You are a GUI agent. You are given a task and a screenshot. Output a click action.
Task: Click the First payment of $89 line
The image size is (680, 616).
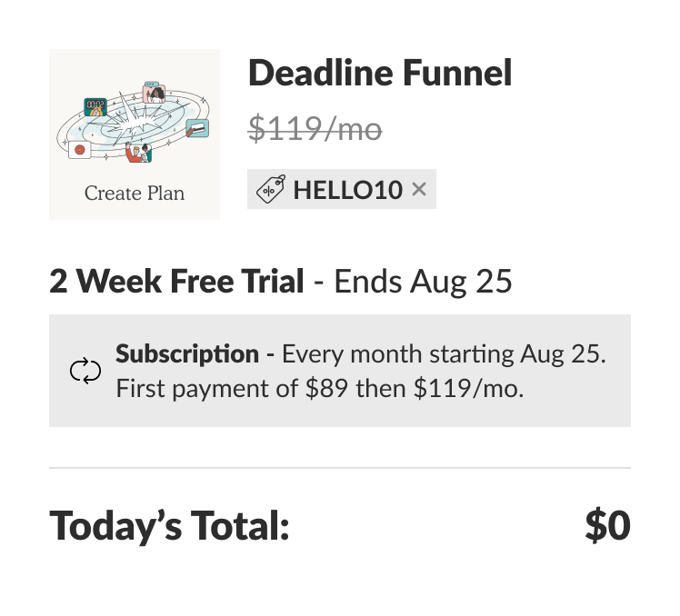[x=319, y=390]
